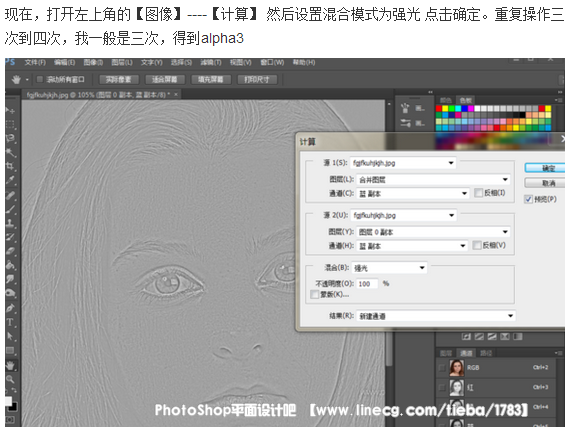
Task: Click Print Size button
Action: click(x=257, y=79)
